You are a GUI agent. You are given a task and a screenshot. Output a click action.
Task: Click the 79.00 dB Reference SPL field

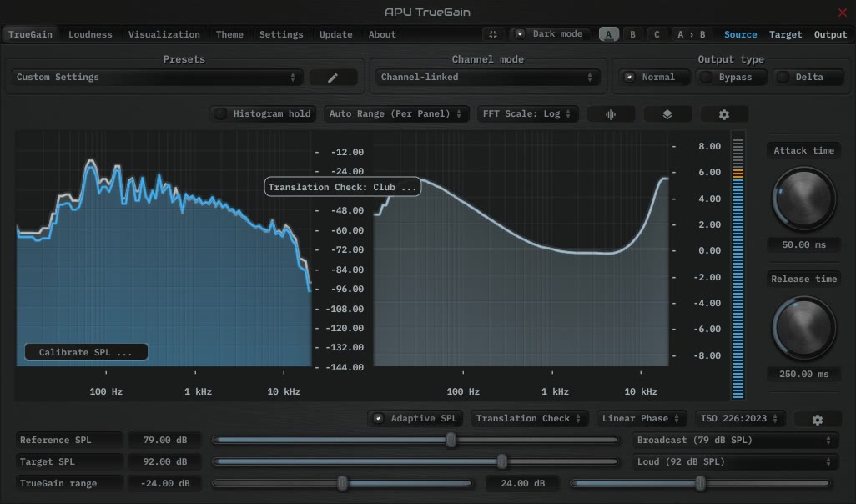click(164, 440)
